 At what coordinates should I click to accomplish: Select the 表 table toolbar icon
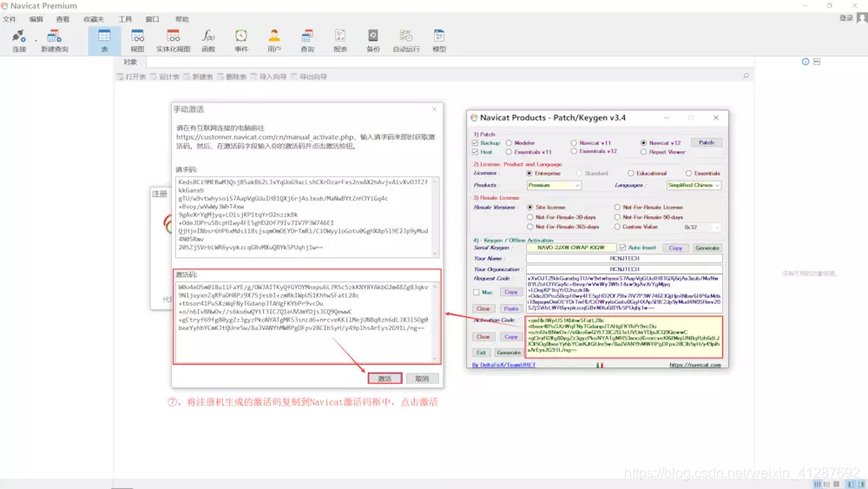pos(104,41)
